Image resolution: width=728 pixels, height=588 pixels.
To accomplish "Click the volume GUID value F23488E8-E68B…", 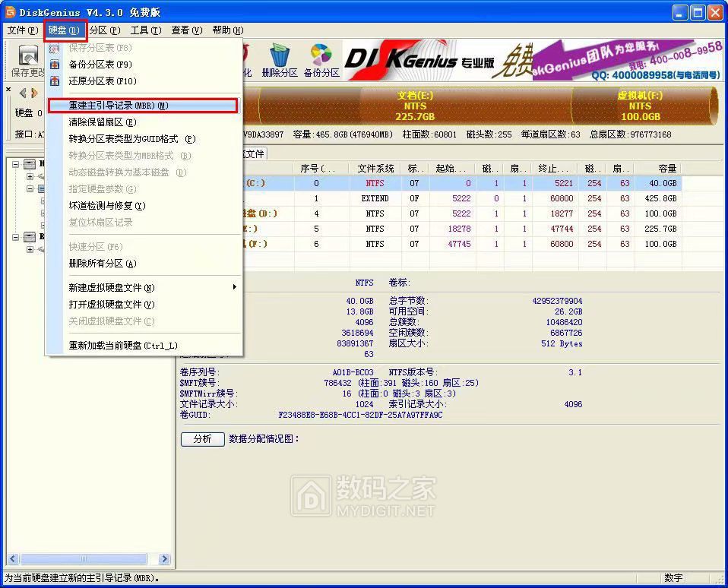I will (360, 415).
